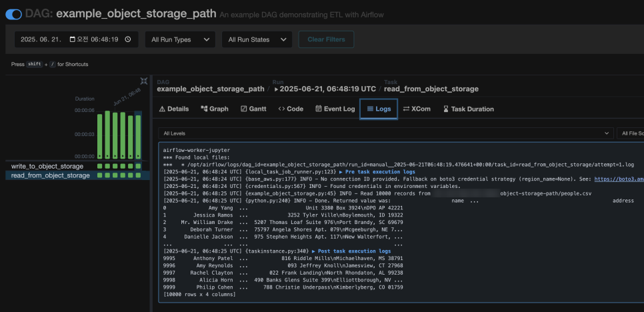Open the All Run Types dropdown
Image resolution: width=644 pixels, height=312 pixels.
coord(180,39)
